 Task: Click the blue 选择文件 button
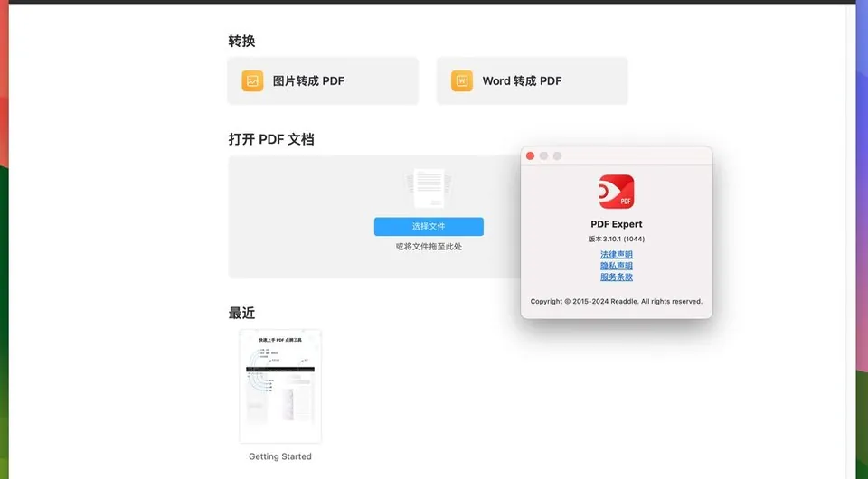coord(429,226)
